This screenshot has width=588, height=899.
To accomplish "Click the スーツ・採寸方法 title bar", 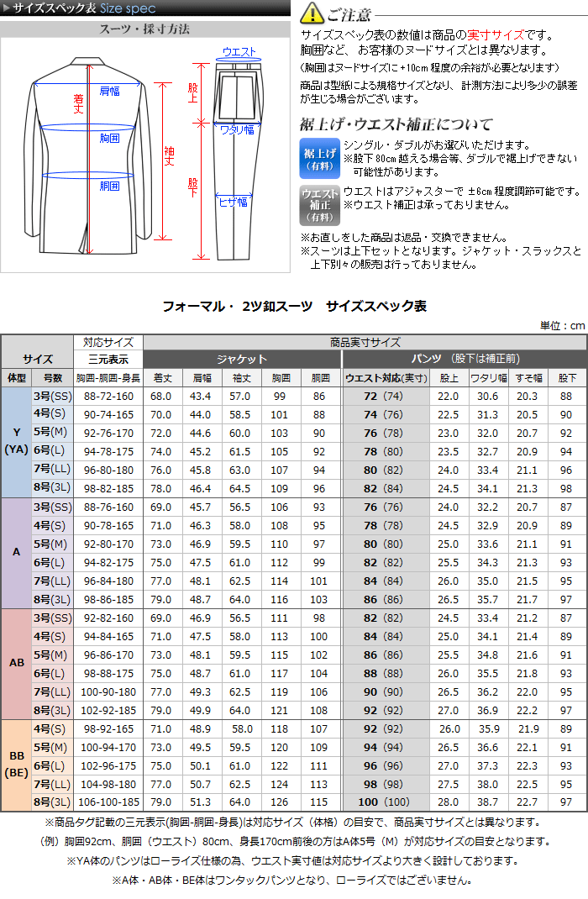I will coord(145,29).
